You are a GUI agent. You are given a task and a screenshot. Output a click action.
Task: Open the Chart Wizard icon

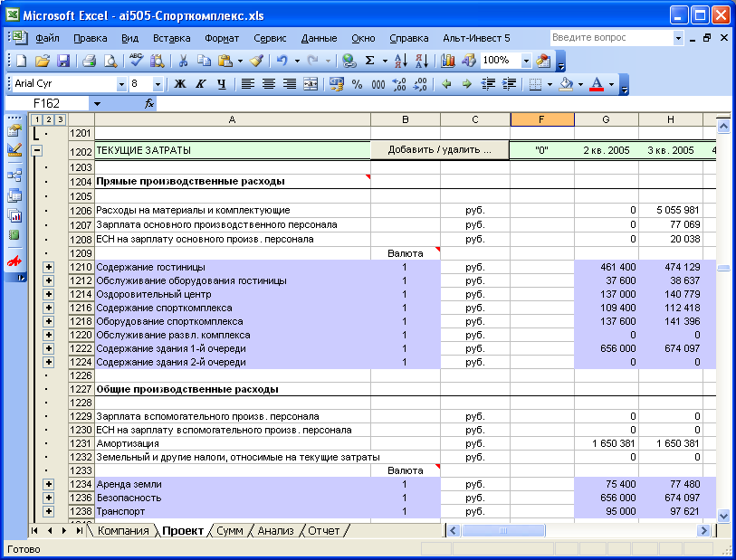click(x=448, y=61)
